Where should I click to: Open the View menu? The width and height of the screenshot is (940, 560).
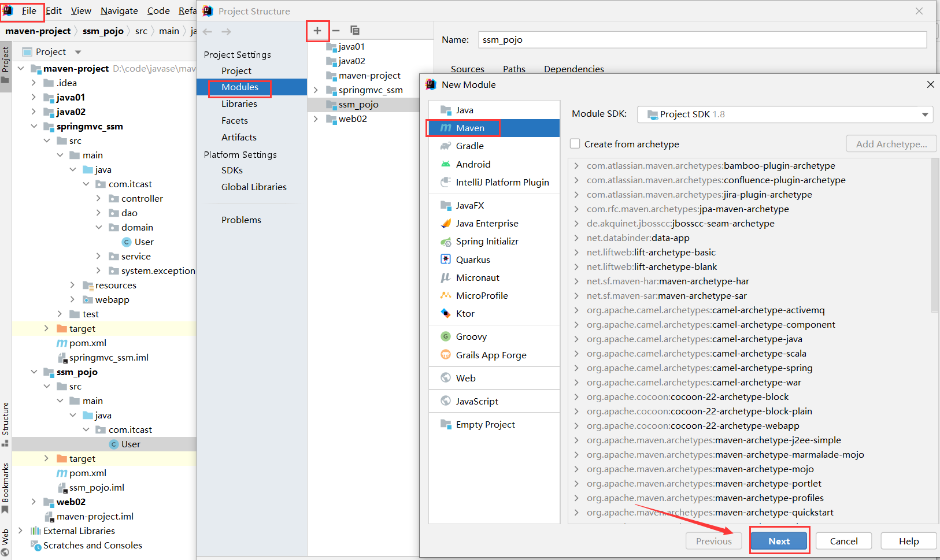tap(81, 10)
